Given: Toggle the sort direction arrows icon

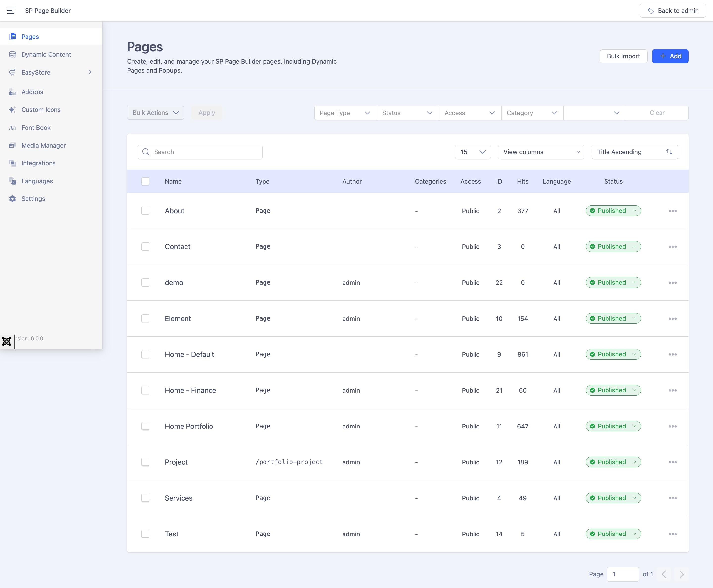Looking at the screenshot, I should point(669,152).
